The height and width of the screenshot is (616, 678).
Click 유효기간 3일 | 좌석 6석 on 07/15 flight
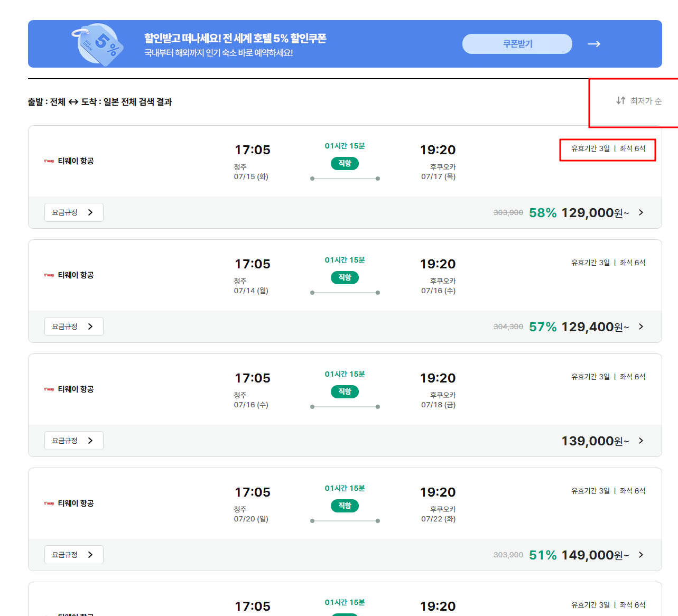608,148
